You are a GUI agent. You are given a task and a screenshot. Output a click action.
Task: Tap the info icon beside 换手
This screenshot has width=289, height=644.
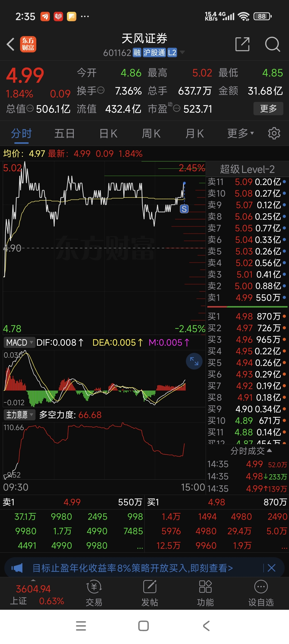click(x=101, y=90)
